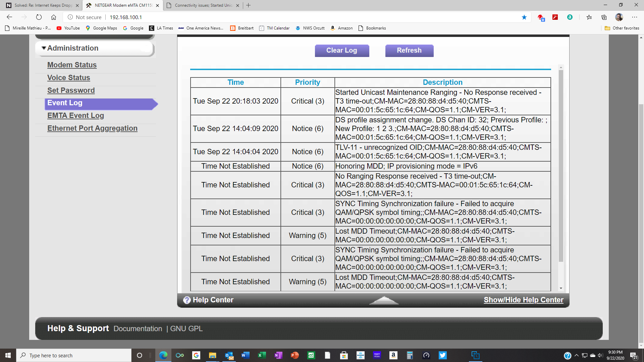
Task: Click the browser refresh icon
Action: coord(39,17)
